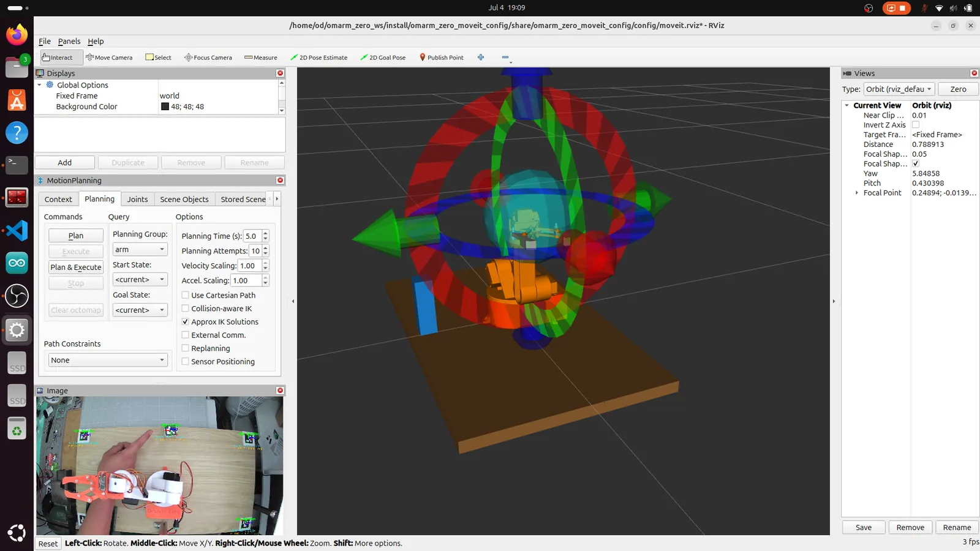This screenshot has width=980, height=551.
Task: Open the Panels menu
Action: coord(69,41)
